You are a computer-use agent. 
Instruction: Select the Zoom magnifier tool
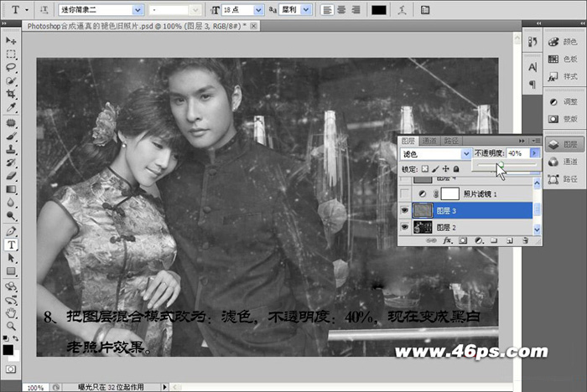coord(12,326)
